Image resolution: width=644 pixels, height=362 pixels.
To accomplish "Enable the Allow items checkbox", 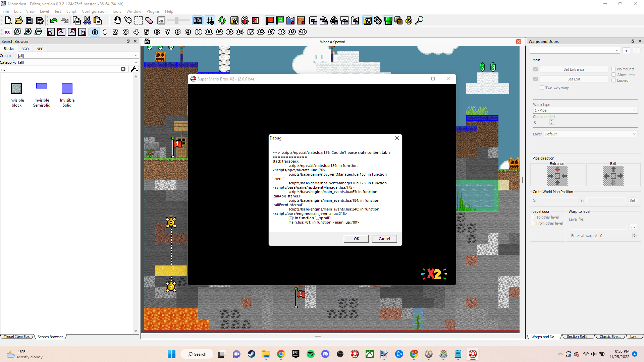I will pos(614,75).
